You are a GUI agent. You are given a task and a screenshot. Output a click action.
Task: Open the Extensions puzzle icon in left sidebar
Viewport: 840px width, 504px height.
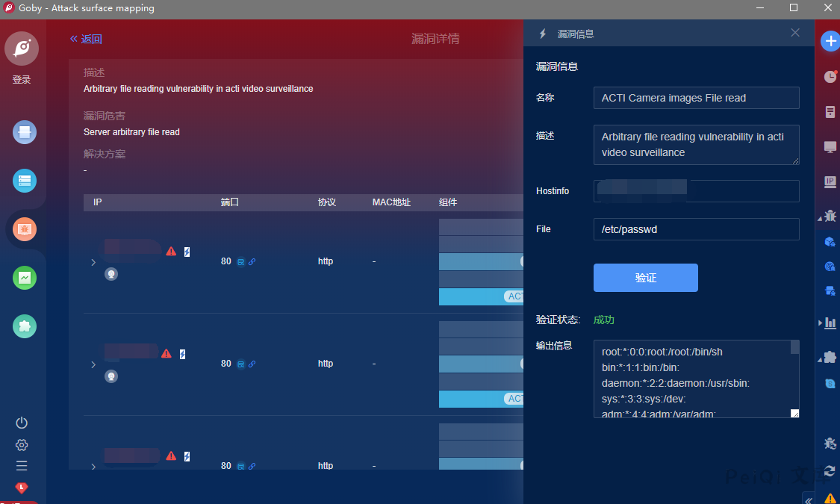(x=25, y=326)
